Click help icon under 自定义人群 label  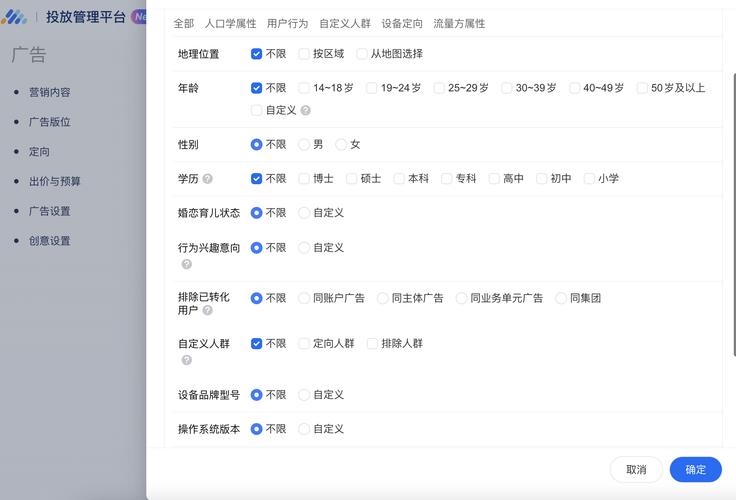(x=186, y=360)
